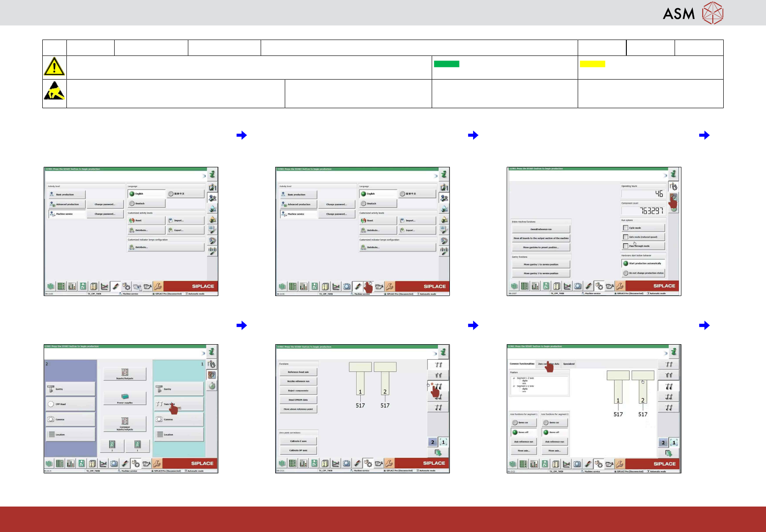
Task: Click the info icon in the Power supplies screen
Action: tap(212, 351)
